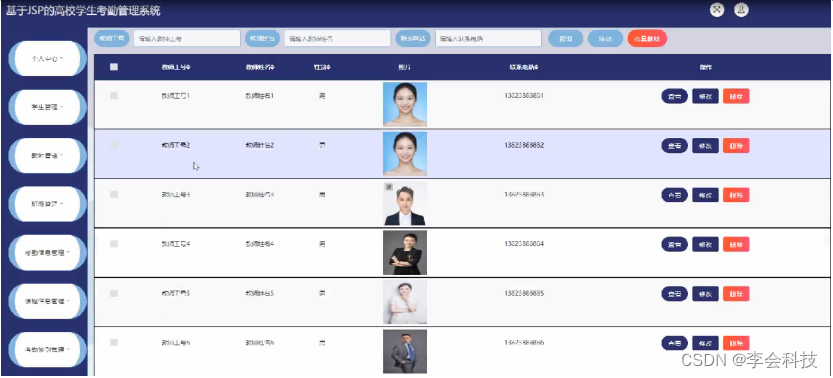Click phone number in 教师工号5 row

click(x=524, y=293)
